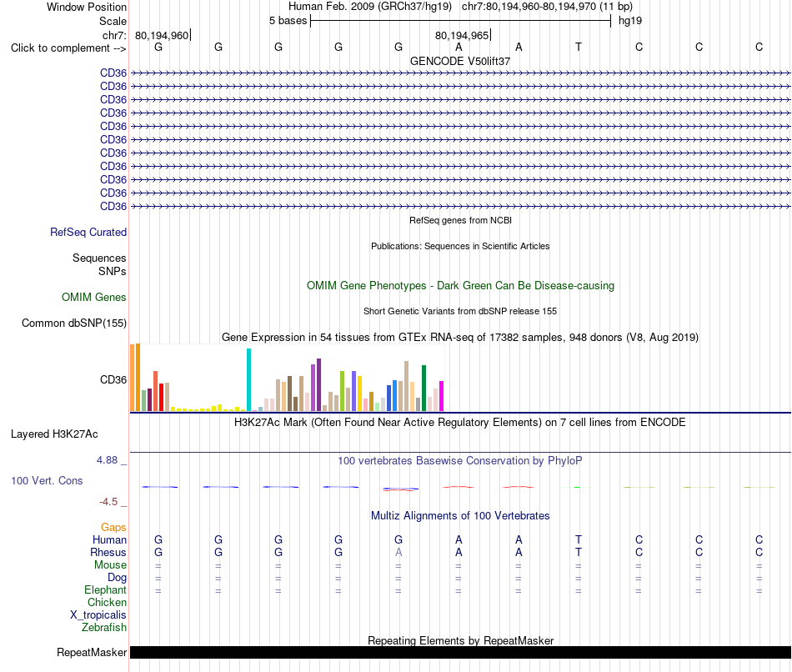
Task: Click the CD36 label beside the GTEx bar chart
Action: [x=113, y=379]
